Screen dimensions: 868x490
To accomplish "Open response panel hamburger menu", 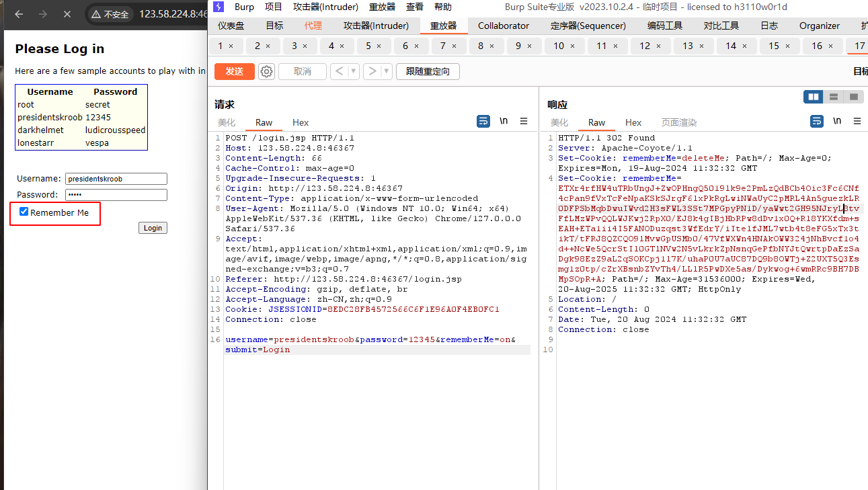I will (857, 122).
